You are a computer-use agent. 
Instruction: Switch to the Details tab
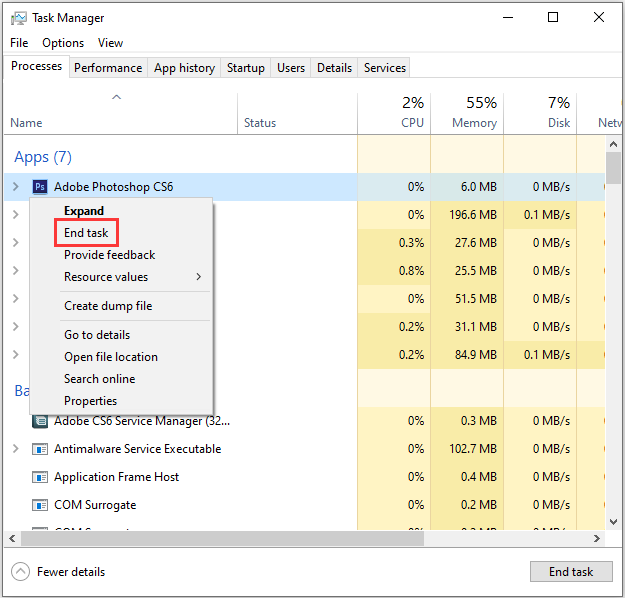(x=334, y=68)
